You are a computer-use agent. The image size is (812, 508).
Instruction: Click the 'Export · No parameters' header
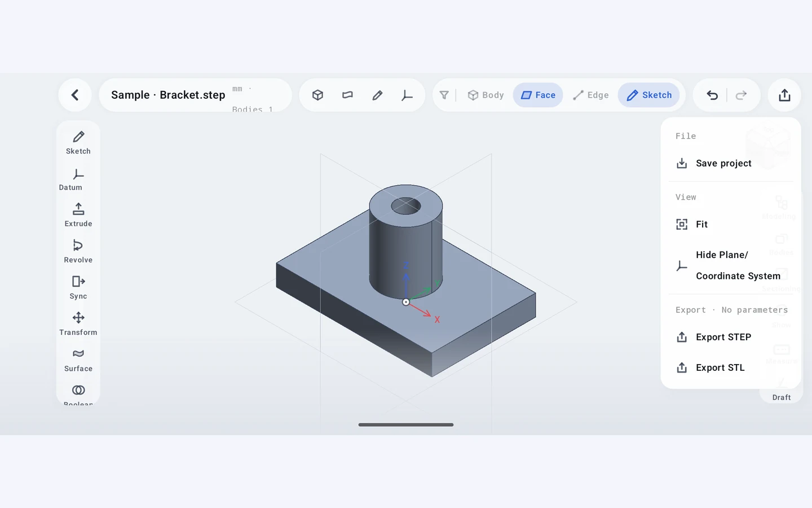coord(731,310)
